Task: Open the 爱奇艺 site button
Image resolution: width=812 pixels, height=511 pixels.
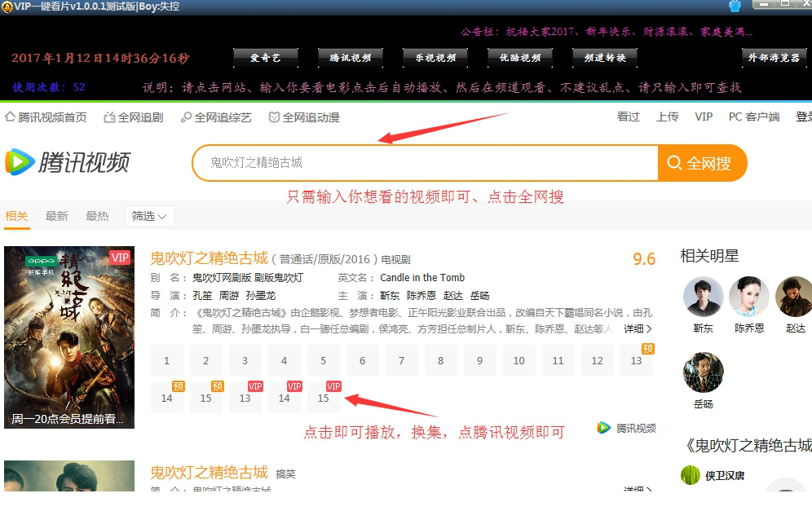Action: [x=266, y=58]
